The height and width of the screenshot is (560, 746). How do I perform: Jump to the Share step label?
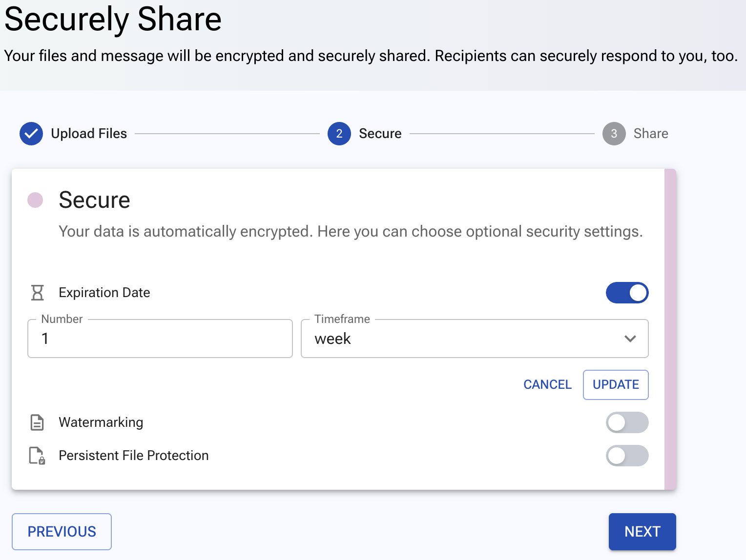(651, 134)
